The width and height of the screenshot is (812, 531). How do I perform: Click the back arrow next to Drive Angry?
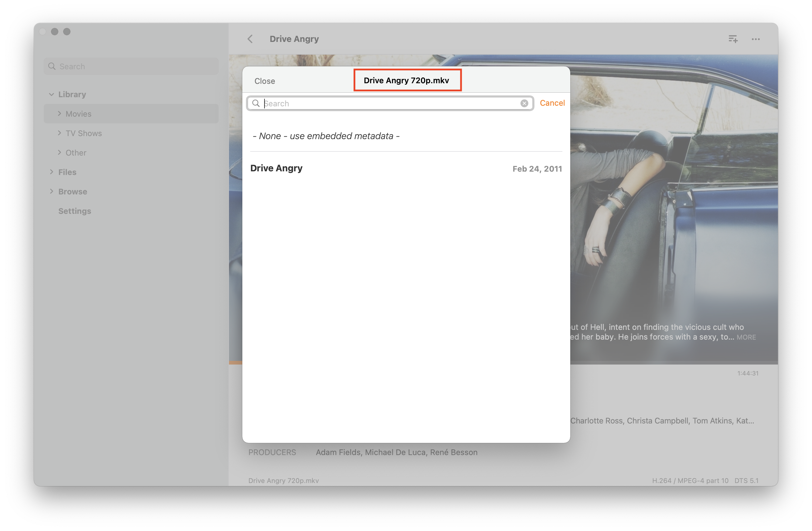point(250,39)
